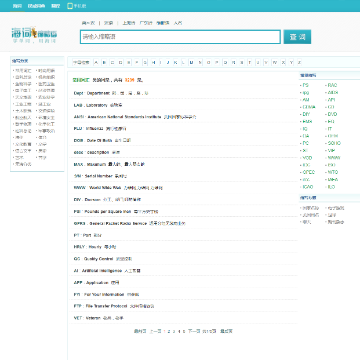This screenshot has height=360, width=360.
Task: Open the S/N : Serial Number entry
Action: coord(100,176)
